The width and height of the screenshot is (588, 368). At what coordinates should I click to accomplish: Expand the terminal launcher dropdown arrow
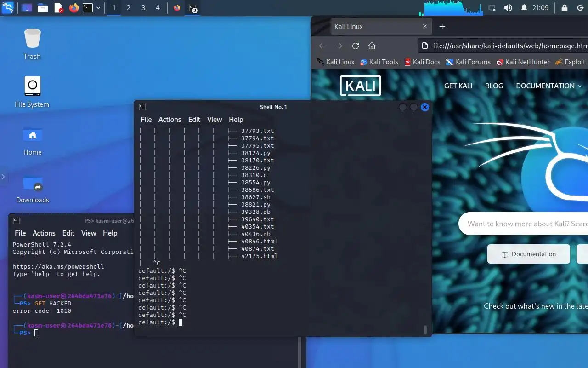(x=98, y=8)
